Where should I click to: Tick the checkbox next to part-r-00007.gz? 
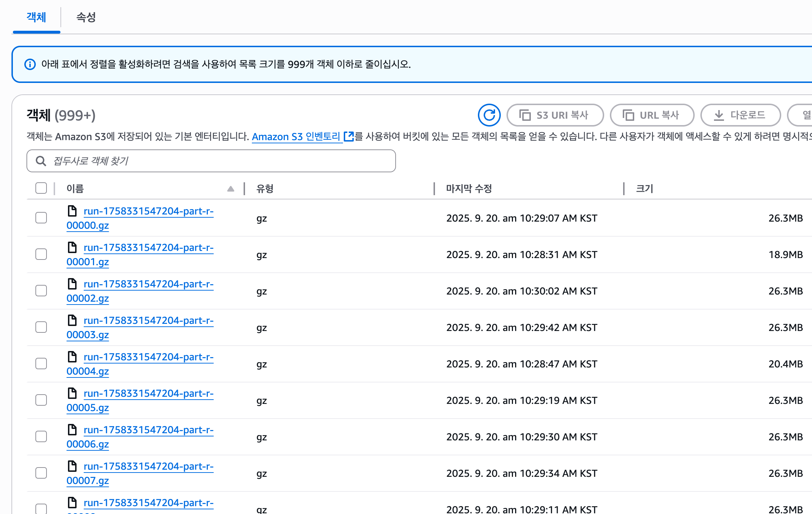click(41, 473)
